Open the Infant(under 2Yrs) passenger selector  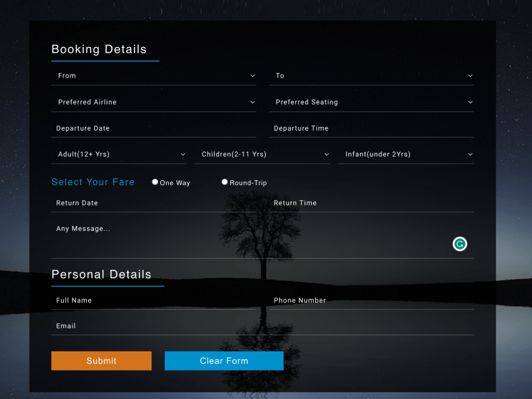[x=406, y=154]
